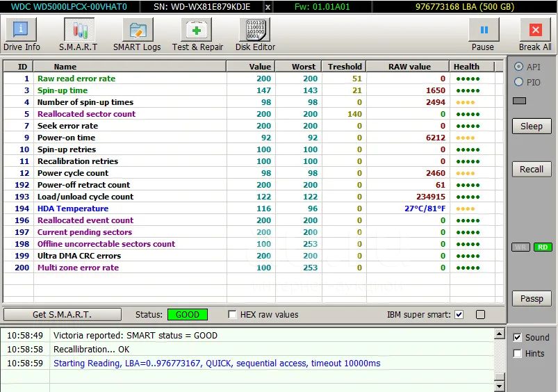Select Reallocated sector count row
The image size is (558, 392).
253,114
